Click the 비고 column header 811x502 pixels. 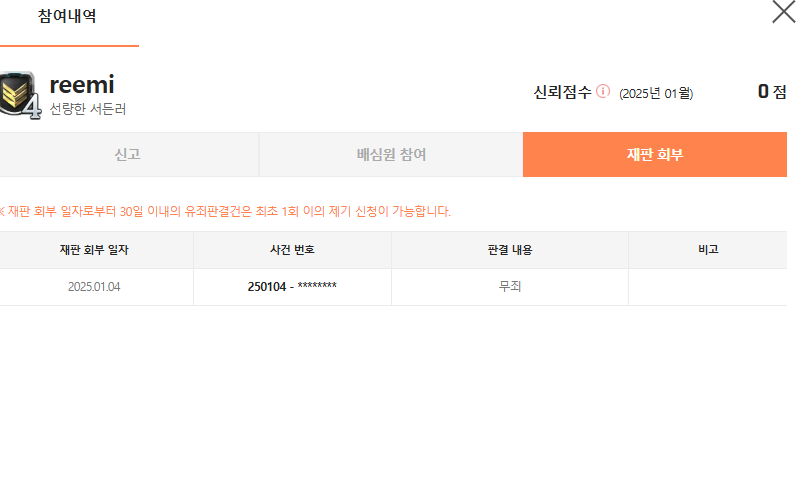coord(708,250)
